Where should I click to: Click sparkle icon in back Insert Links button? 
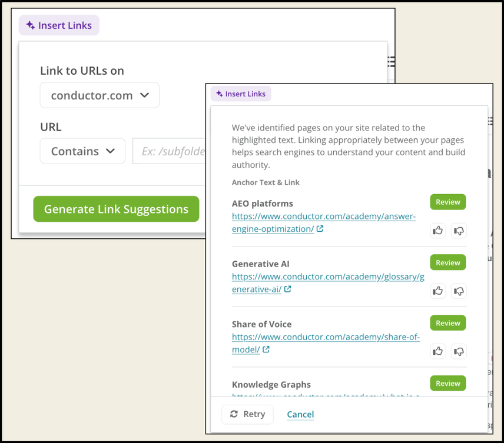click(31, 25)
